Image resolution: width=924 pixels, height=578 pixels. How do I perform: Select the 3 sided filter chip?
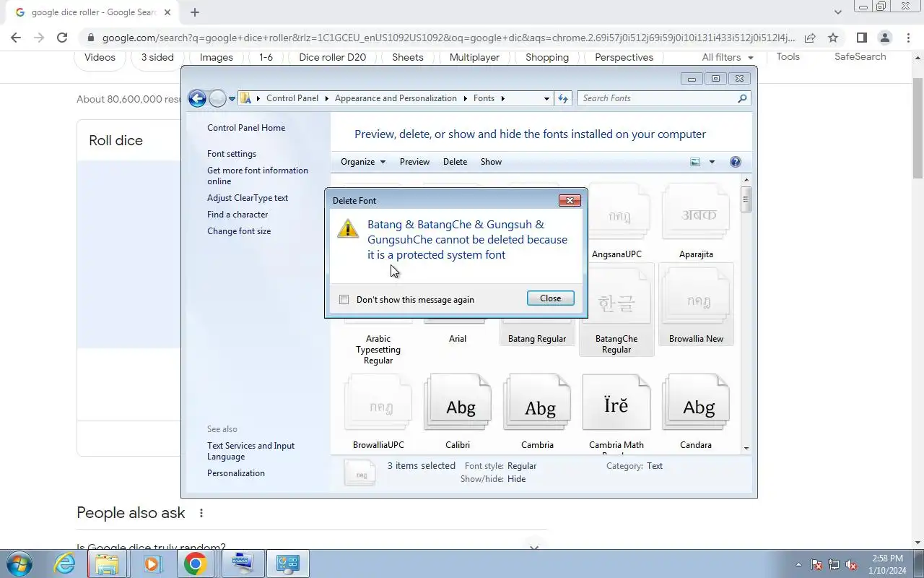(x=157, y=57)
